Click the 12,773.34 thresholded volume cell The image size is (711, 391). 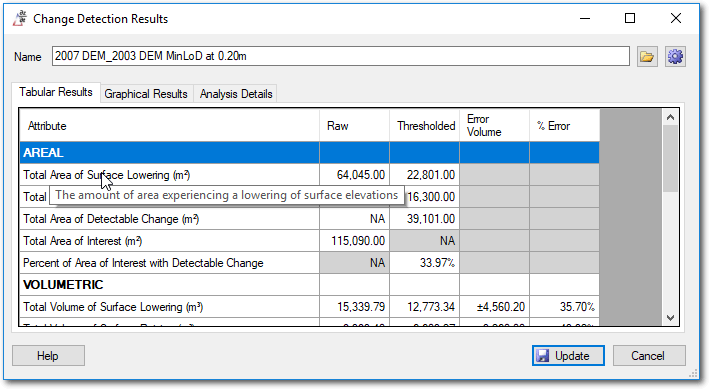coord(424,307)
